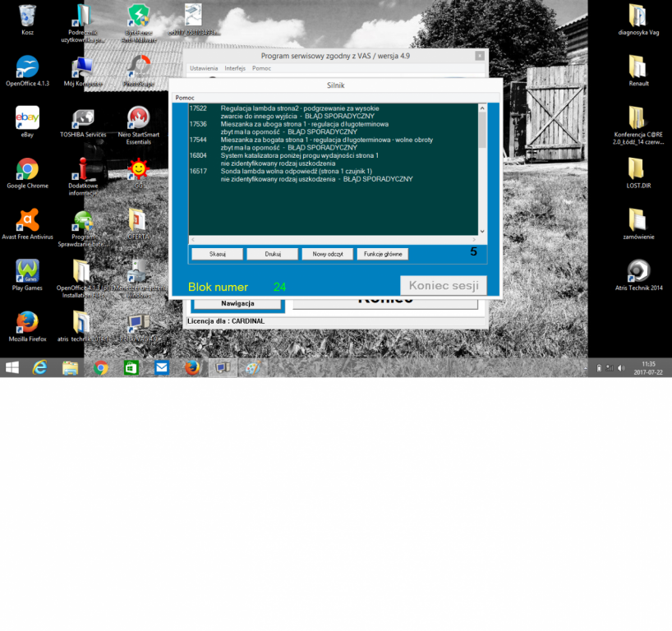
Task: Click the vertical scrollbar thumb in fault list
Action: 482,130
